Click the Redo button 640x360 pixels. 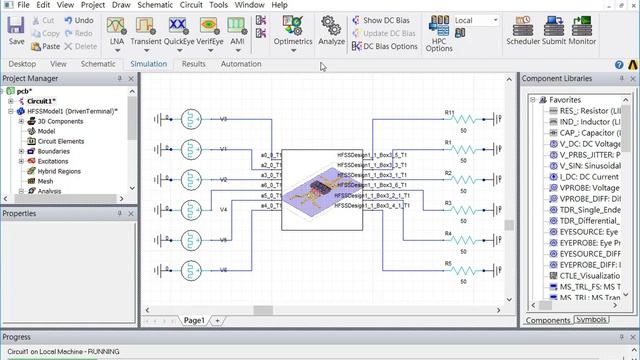click(78, 33)
